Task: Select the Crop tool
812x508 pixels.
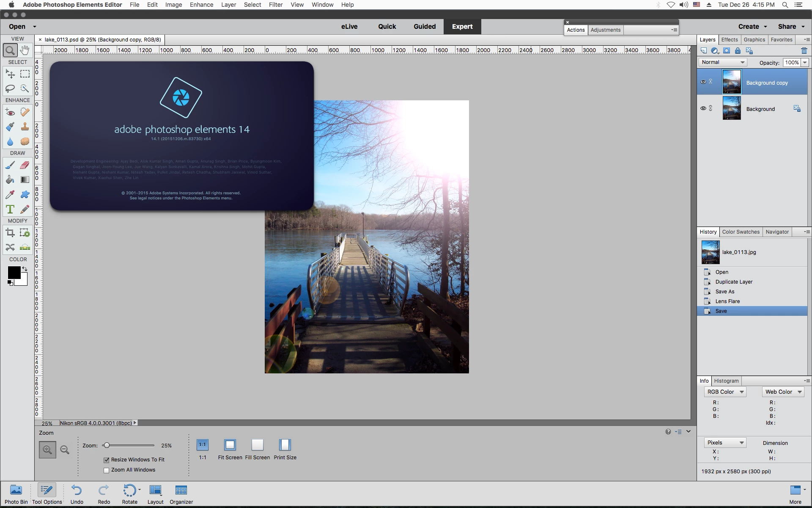Action: tap(10, 232)
